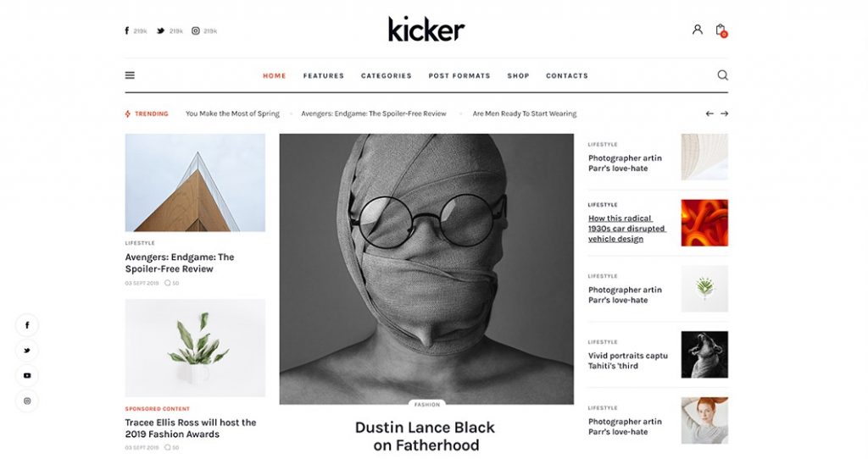Viewport: 868px width, 459px height.
Task: Click the Twitter icon in header
Action: click(160, 31)
